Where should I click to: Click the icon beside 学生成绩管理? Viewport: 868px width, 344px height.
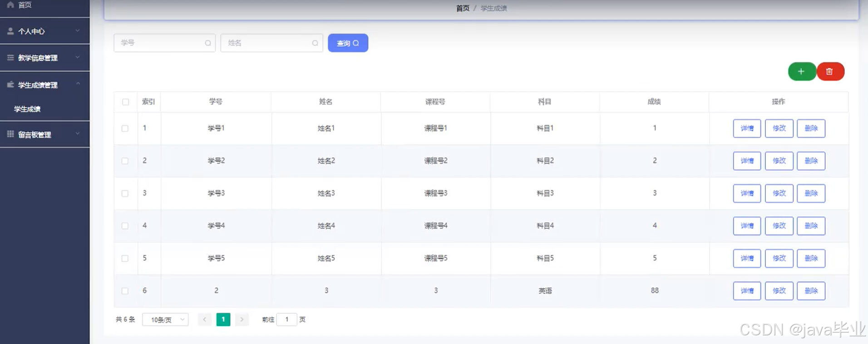[10, 85]
